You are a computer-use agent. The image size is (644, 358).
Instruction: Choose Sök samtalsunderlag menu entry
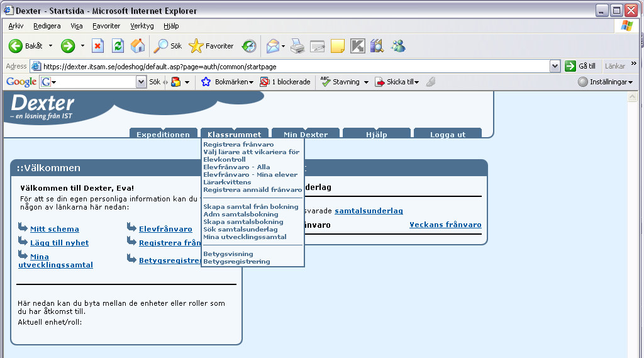[240, 229]
